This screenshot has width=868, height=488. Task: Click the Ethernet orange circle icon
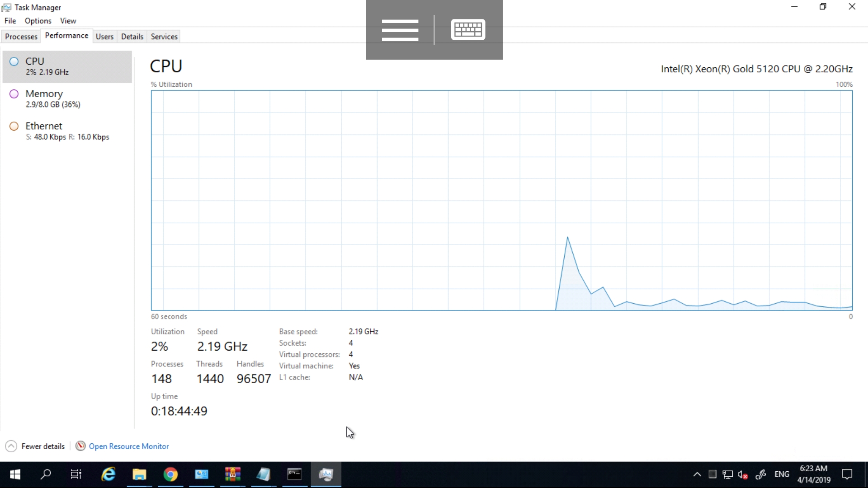(x=14, y=127)
